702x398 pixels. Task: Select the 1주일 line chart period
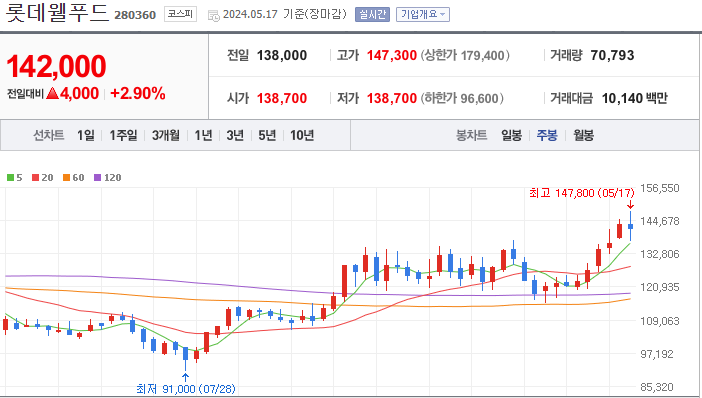click(x=123, y=135)
